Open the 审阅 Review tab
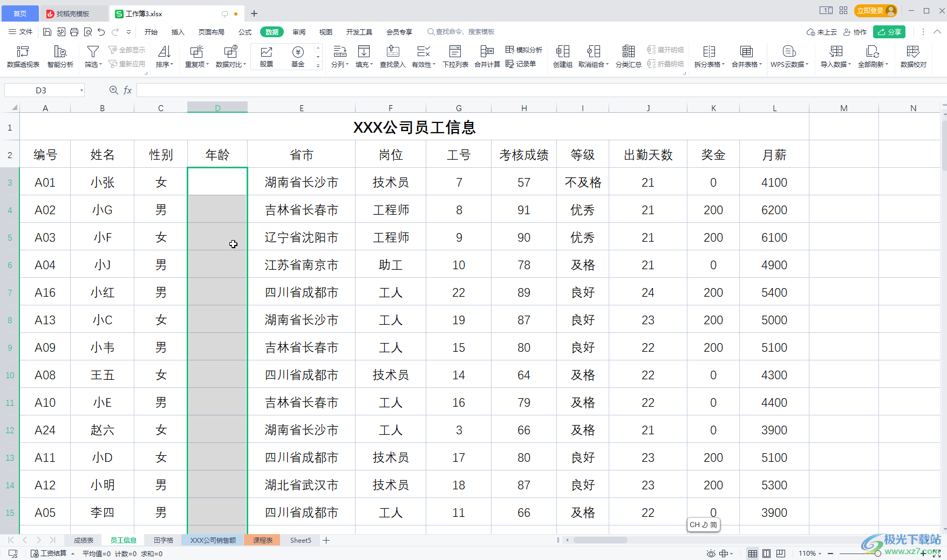Viewport: 947px width, 560px height. 299,32
